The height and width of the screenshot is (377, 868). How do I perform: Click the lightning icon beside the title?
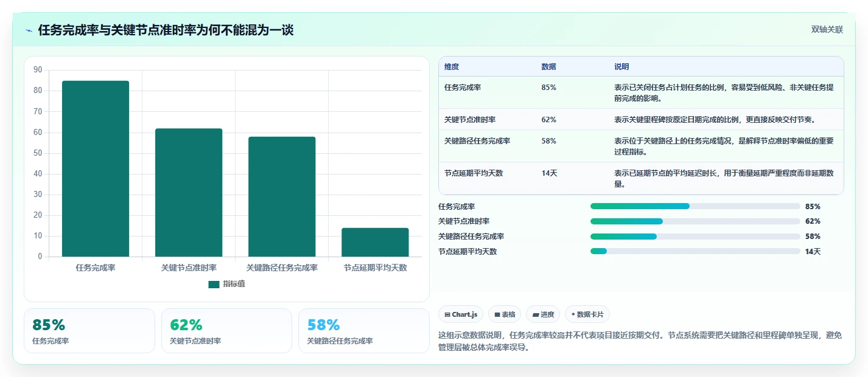[x=29, y=30]
